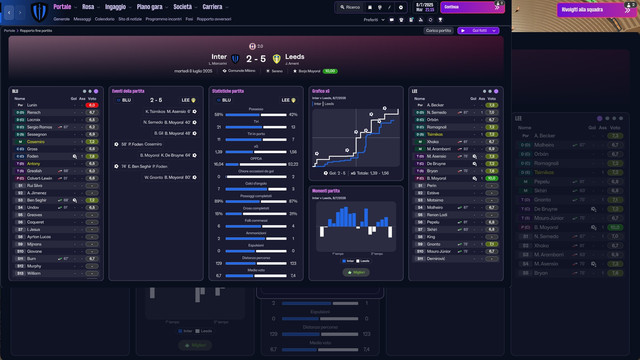Image resolution: width=640 pixels, height=360 pixels.
Task: Click the Leeds crest next to match score
Action: (277, 59)
